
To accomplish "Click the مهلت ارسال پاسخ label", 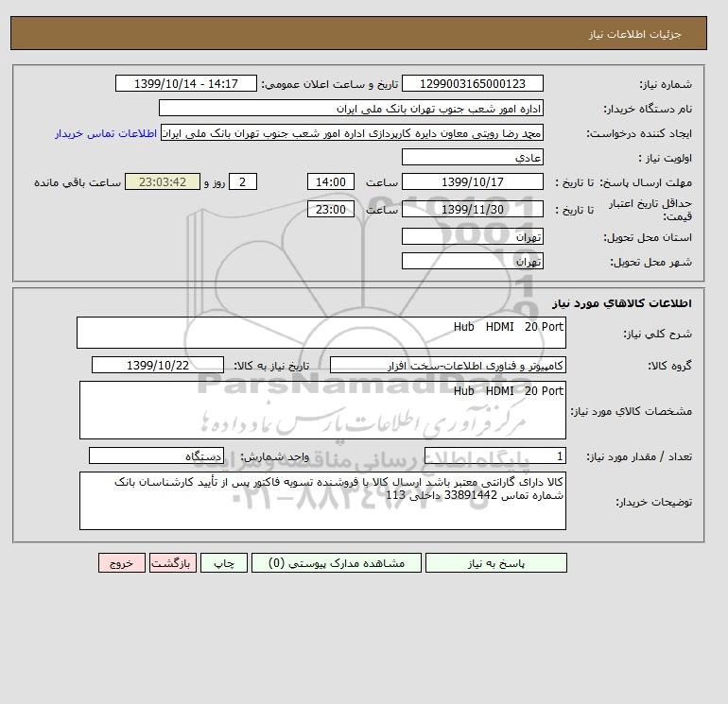I will [x=647, y=182].
